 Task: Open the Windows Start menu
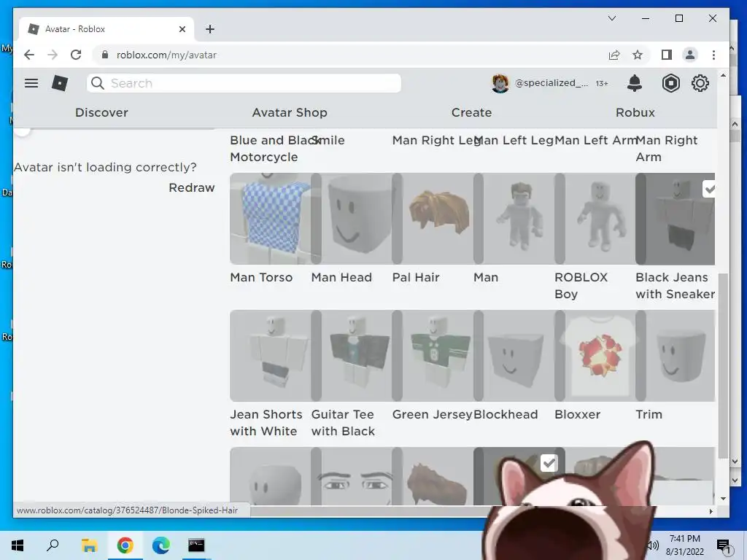(x=18, y=545)
